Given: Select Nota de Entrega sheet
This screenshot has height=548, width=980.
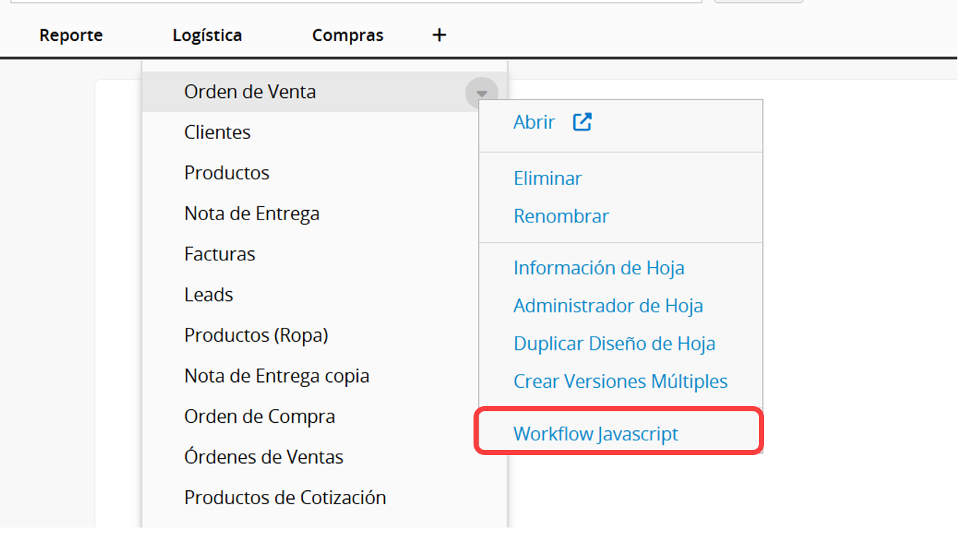Looking at the screenshot, I should click(x=252, y=214).
